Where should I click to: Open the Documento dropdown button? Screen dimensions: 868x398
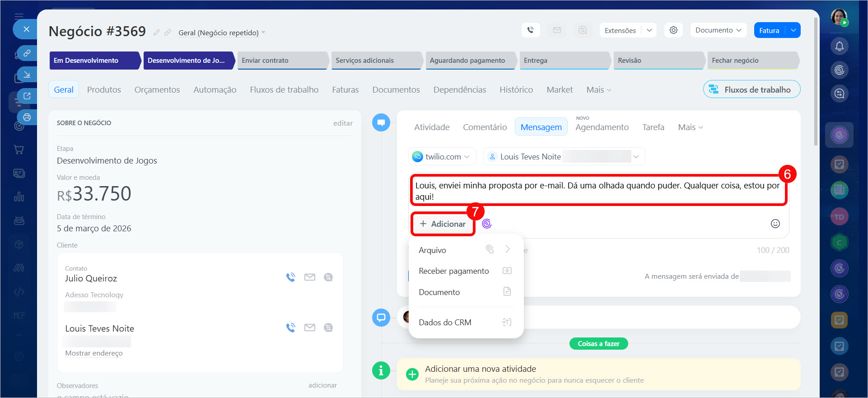[x=718, y=30]
